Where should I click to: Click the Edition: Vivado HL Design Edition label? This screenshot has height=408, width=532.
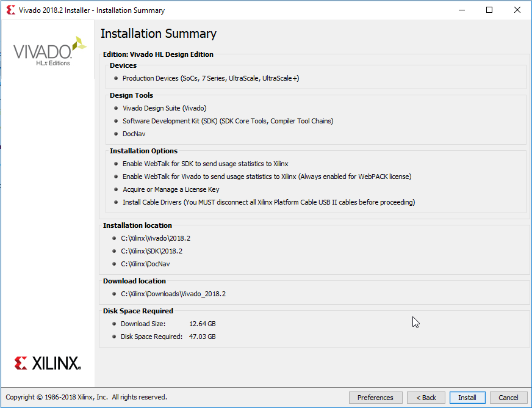[x=158, y=55]
